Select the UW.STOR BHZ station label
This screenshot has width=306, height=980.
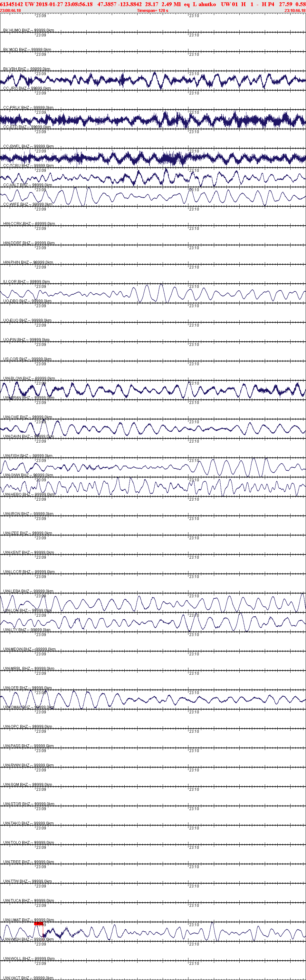[29, 804]
